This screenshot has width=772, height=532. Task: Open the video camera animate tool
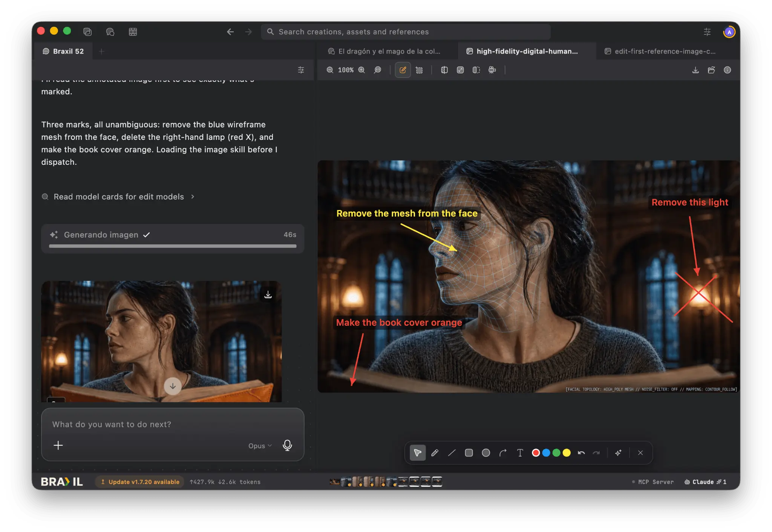point(492,70)
